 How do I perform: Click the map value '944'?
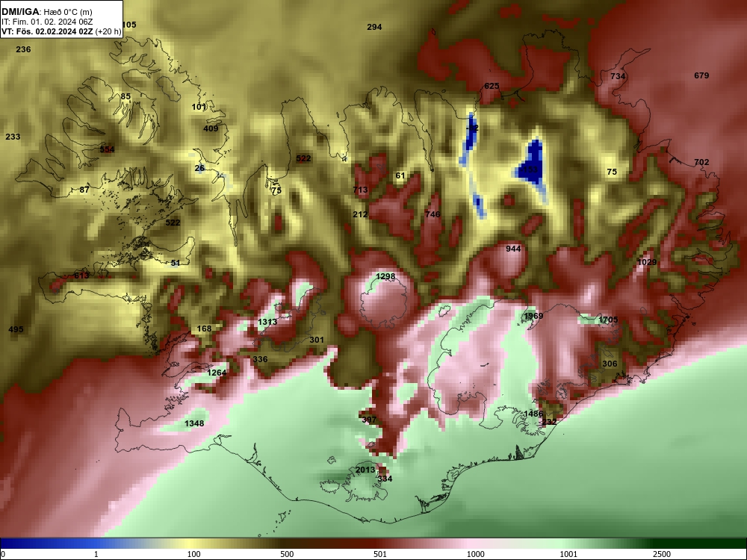coord(513,249)
